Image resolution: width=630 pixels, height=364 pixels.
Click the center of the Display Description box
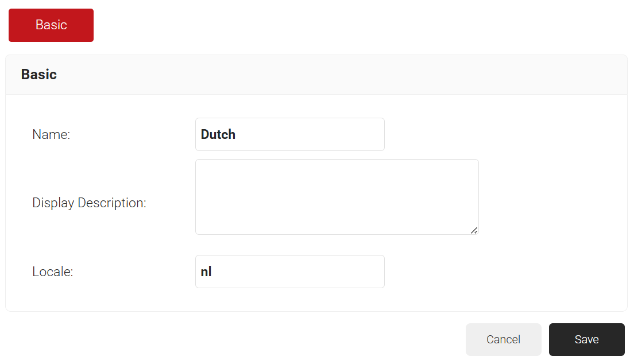click(x=337, y=197)
